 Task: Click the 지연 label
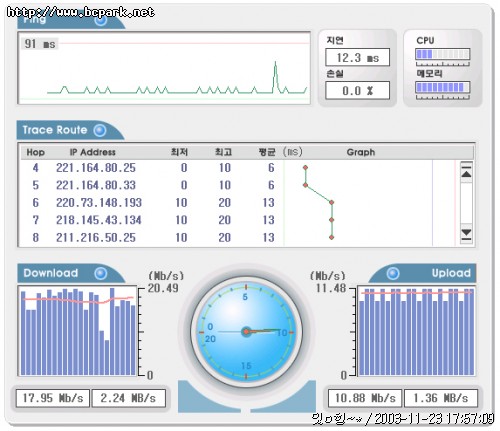335,40
